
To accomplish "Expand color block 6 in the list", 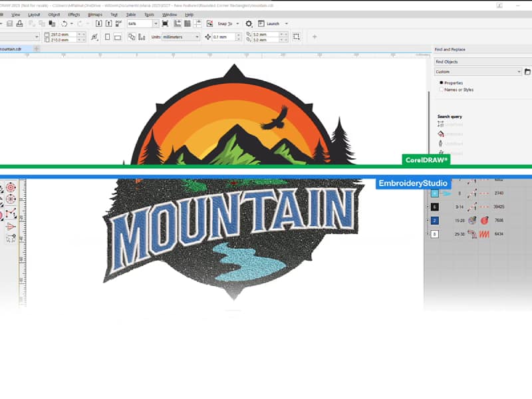I will [x=428, y=207].
